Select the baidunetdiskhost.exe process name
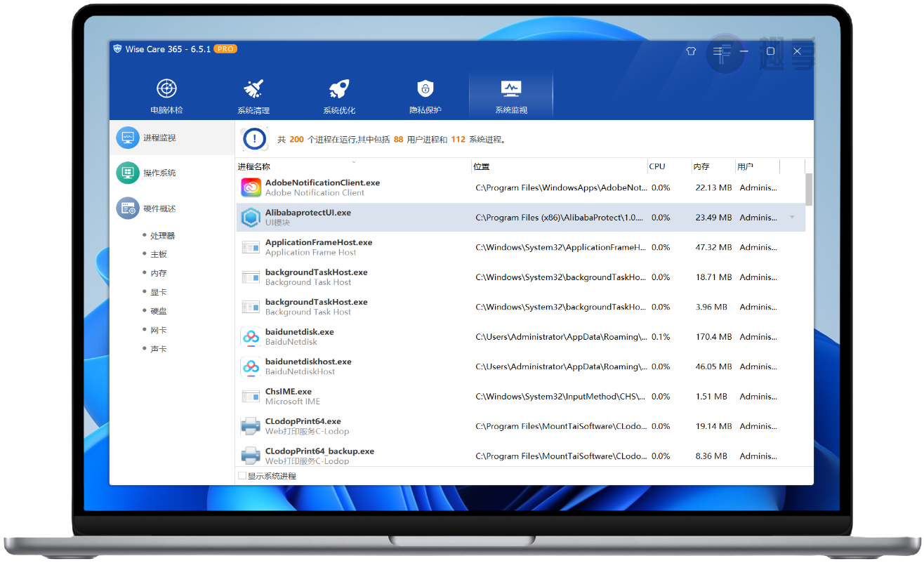The height and width of the screenshot is (563, 924). (308, 362)
